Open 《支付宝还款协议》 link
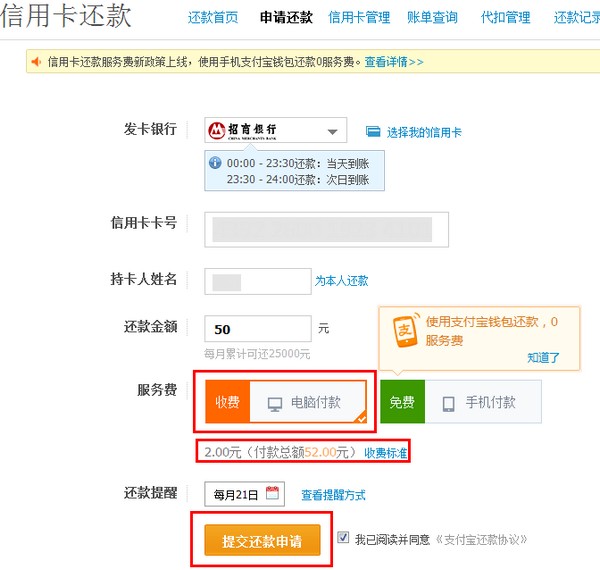Screen dimensions: 600x570 481,540
